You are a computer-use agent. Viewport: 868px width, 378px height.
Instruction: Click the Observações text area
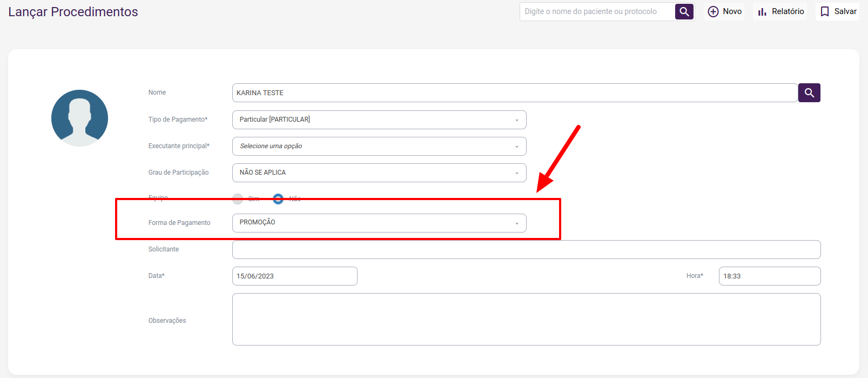(526, 319)
